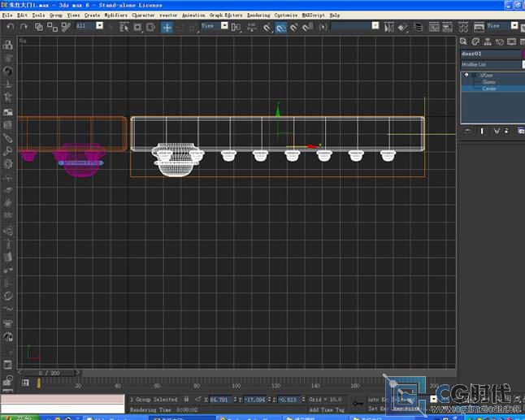The width and height of the screenshot is (525, 420).
Task: Switch to the Display command panel tab
Action: 512,41
